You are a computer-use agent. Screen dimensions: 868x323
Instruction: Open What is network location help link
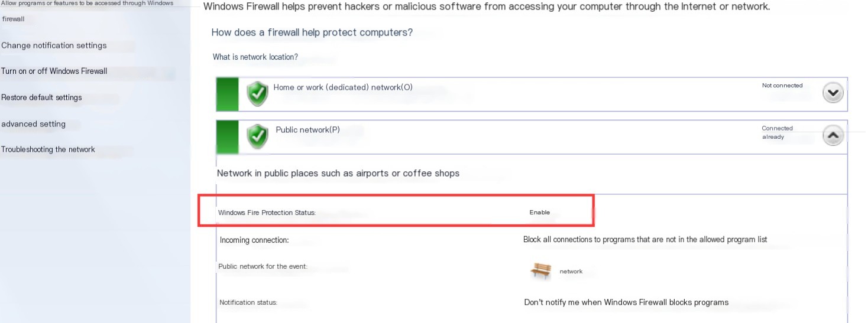coord(255,57)
